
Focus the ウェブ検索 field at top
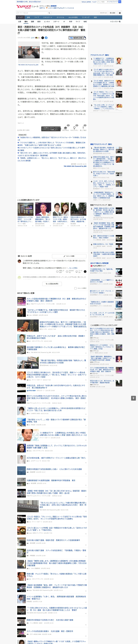102,2
